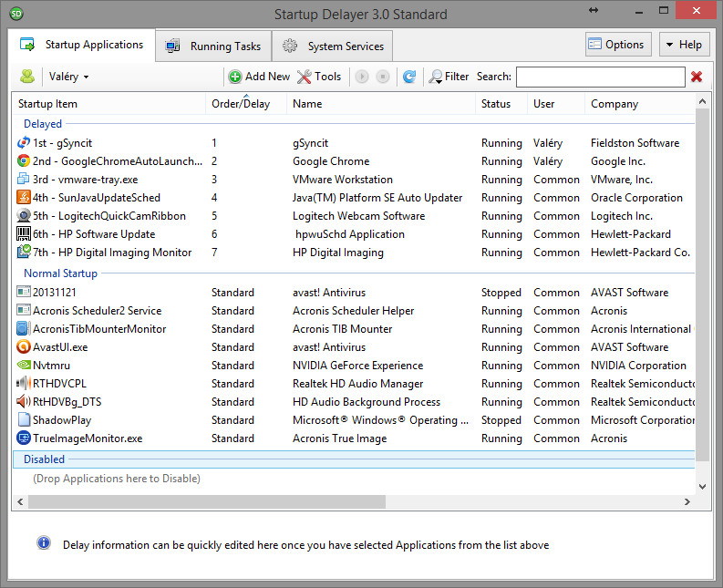Click the AvastUI.exe orange icon
723x588 pixels.
tap(24, 346)
